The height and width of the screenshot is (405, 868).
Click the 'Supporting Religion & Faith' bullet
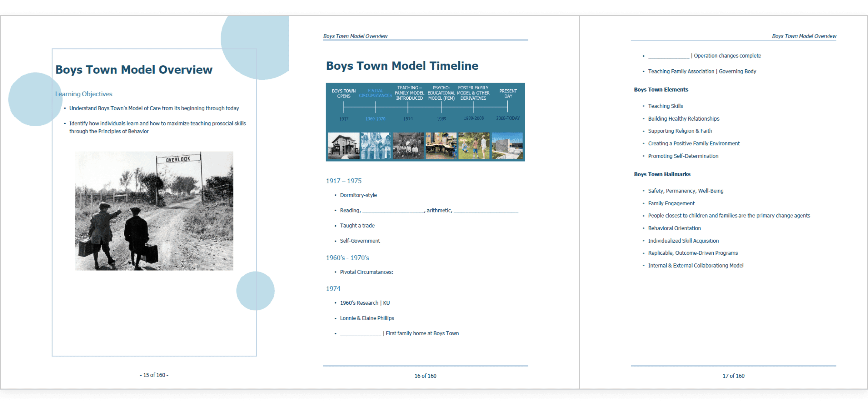(x=680, y=131)
